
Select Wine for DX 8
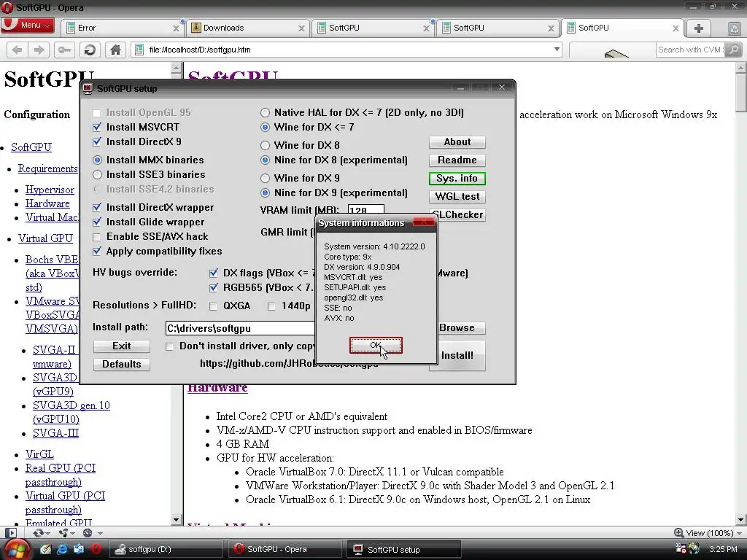click(266, 145)
